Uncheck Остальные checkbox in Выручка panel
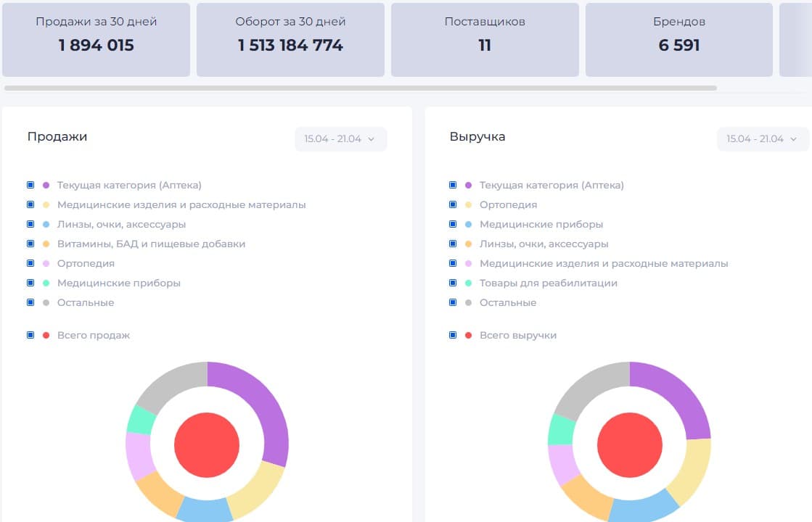Screen dimensions: 812x522 453,302
